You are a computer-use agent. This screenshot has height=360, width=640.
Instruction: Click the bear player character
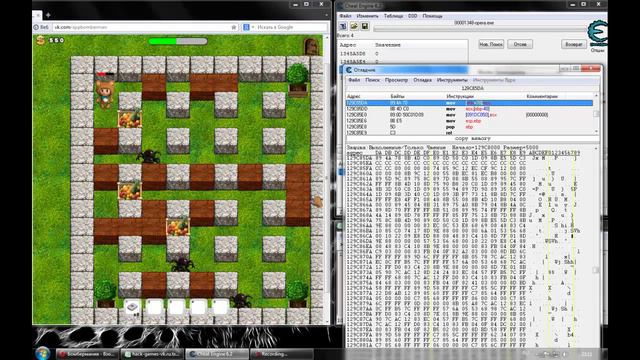click(105, 94)
